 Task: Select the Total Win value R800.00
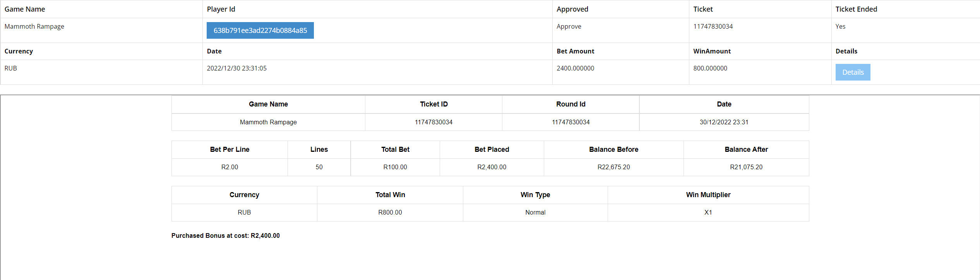pos(390,212)
